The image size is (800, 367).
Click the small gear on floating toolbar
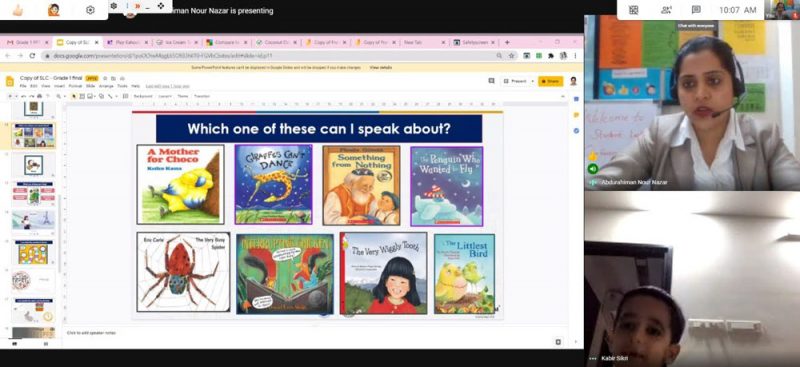(114, 6)
